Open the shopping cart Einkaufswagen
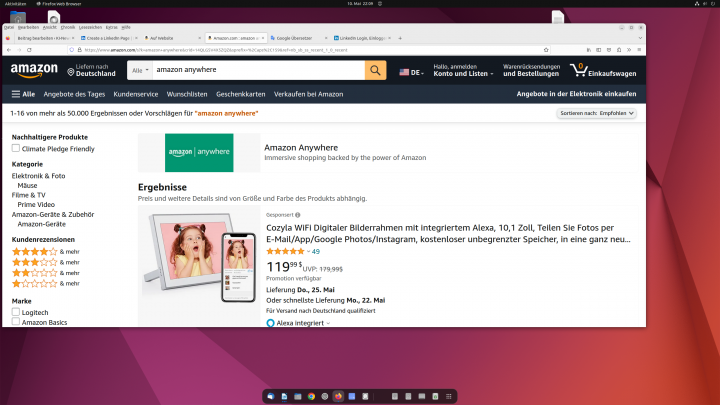 (603, 70)
